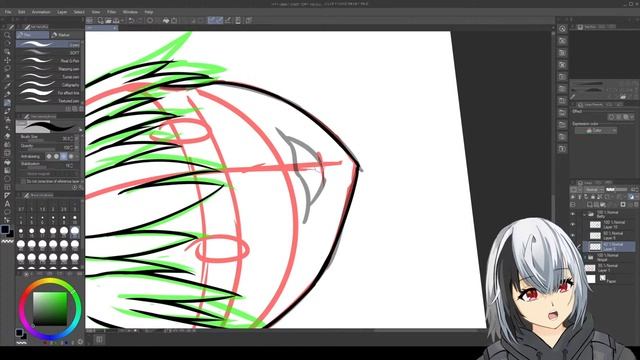Select the Auto select magic wand tool
The image size is (640, 360).
(x=7, y=77)
